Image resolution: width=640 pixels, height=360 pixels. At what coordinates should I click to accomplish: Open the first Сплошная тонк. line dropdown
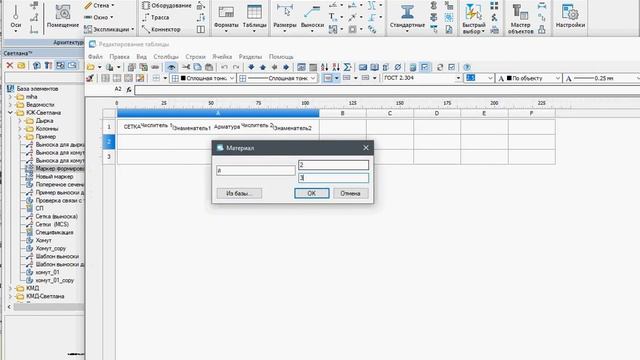[x=203, y=78]
